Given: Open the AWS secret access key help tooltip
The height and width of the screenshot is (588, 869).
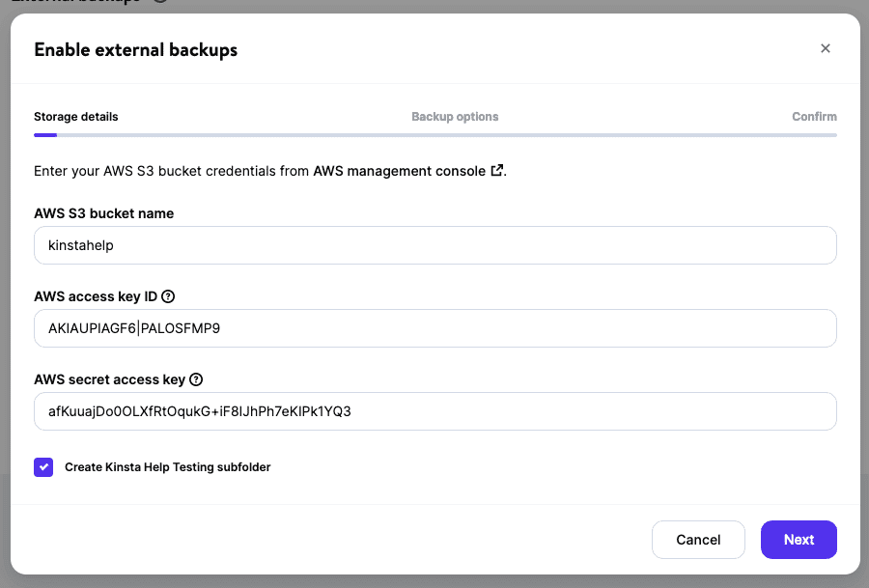Looking at the screenshot, I should 196,379.
